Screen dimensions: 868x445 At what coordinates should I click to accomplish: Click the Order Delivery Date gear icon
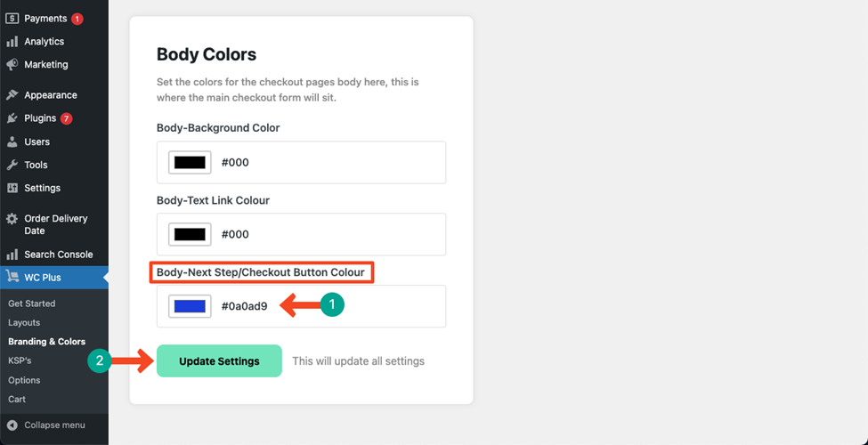[12, 219]
